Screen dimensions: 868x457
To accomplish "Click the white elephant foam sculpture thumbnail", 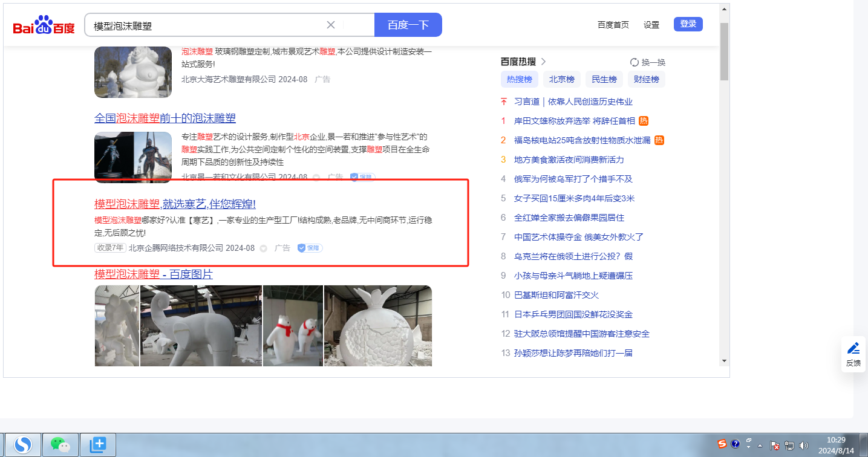I will coord(201,325).
